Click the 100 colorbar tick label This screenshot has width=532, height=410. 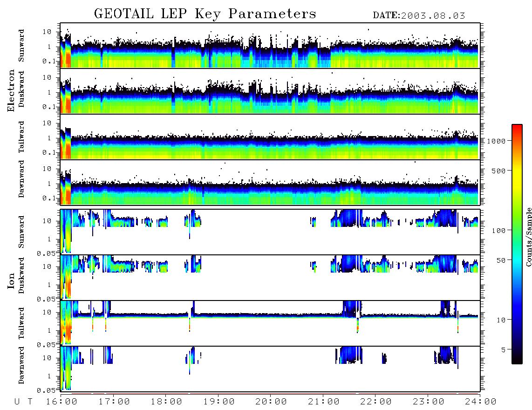tap(499, 231)
